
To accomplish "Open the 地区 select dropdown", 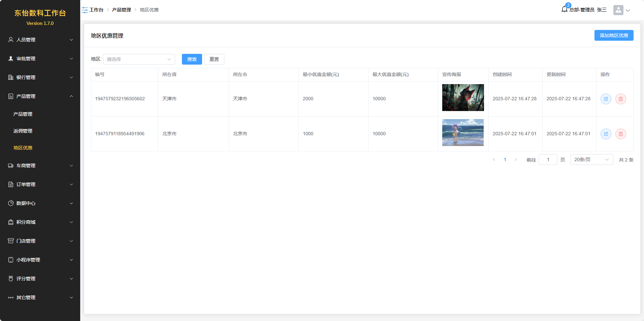I will (139, 59).
